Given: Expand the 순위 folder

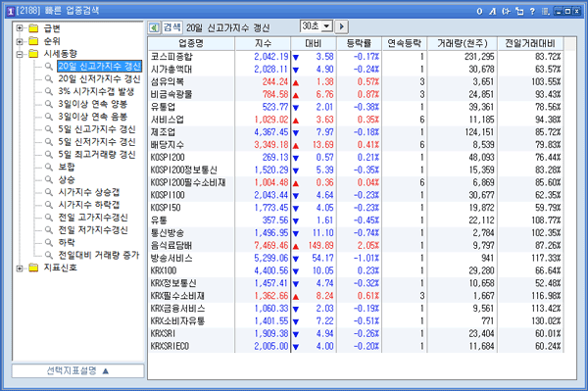Looking at the screenshot, I should click(20, 41).
